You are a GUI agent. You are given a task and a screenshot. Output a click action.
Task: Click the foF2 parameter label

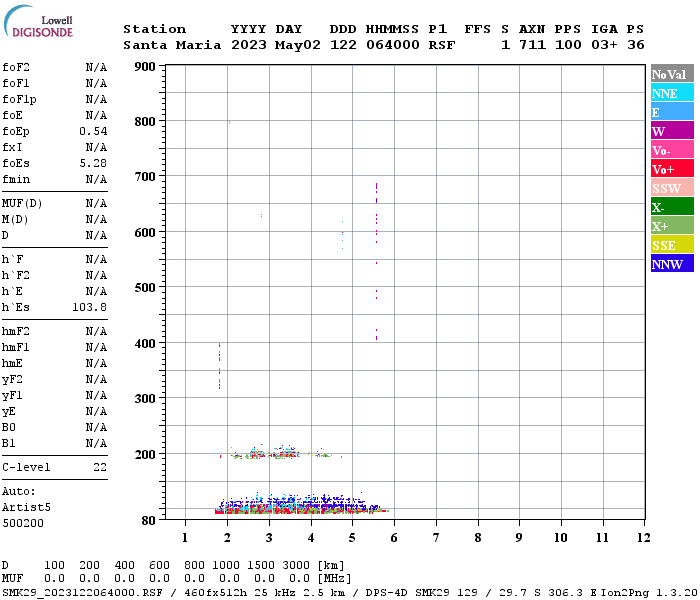(x=16, y=67)
